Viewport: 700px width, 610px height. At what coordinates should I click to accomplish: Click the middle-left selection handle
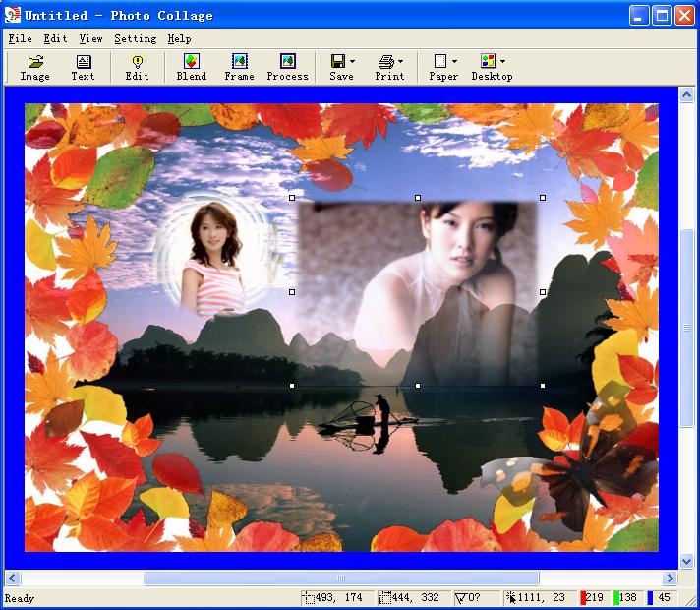[292, 292]
